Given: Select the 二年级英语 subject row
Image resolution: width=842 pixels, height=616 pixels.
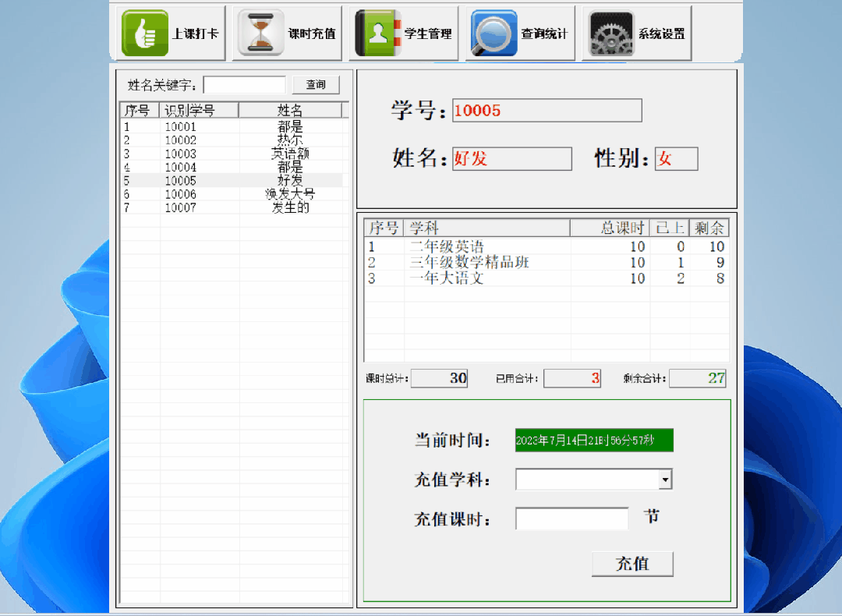Looking at the screenshot, I should [x=547, y=246].
